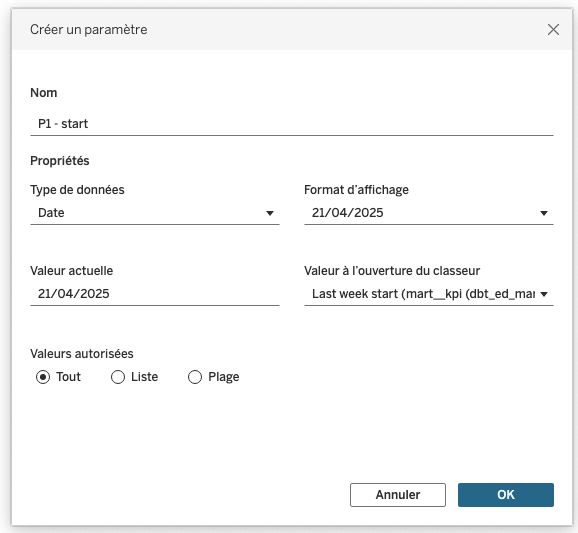
Task: Expand the Type de données dropdown arrow
Action: [x=270, y=213]
